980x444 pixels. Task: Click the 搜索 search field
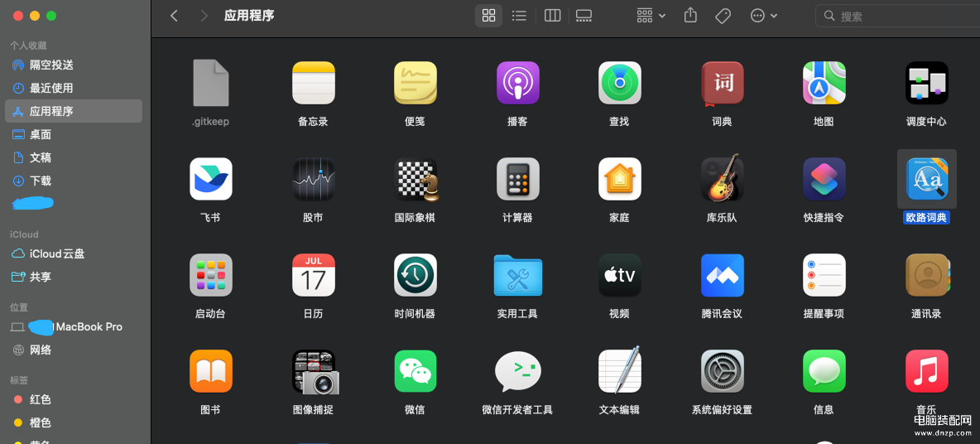point(898,16)
